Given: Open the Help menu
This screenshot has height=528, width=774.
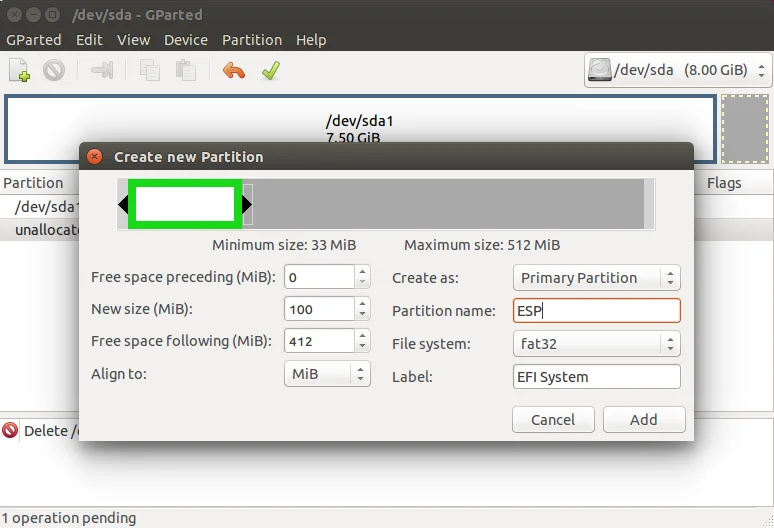Looking at the screenshot, I should [311, 40].
